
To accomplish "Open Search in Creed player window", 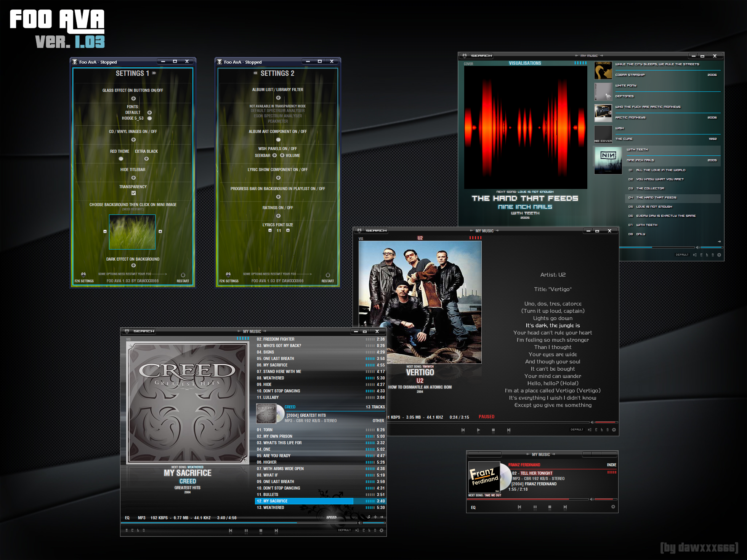I will [144, 331].
